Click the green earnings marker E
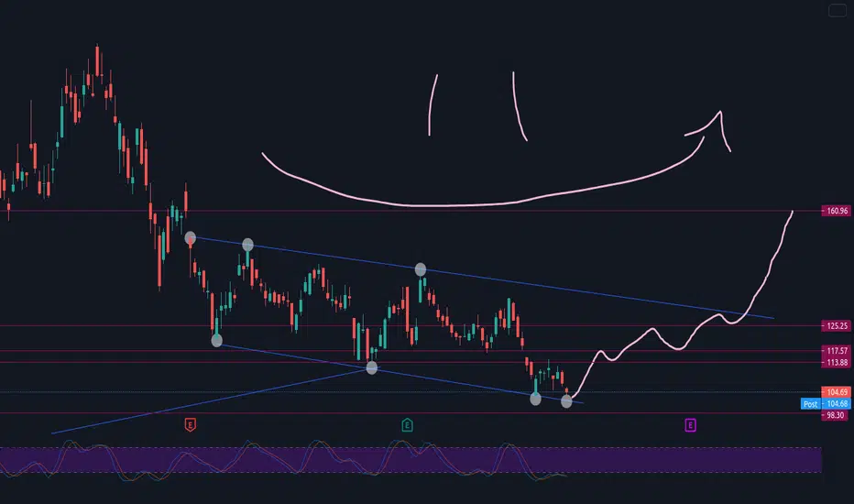 [x=407, y=424]
